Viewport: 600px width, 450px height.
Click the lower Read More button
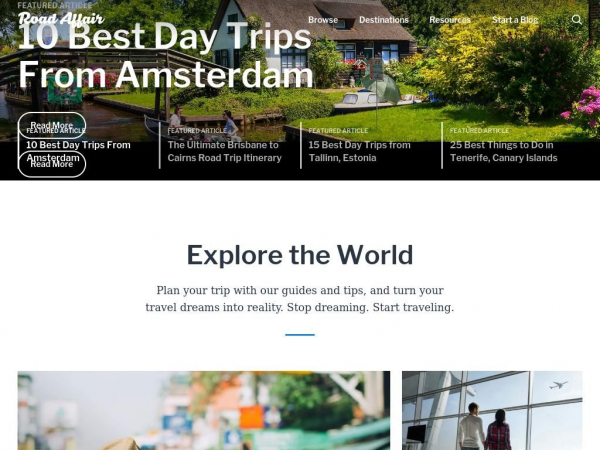click(52, 164)
